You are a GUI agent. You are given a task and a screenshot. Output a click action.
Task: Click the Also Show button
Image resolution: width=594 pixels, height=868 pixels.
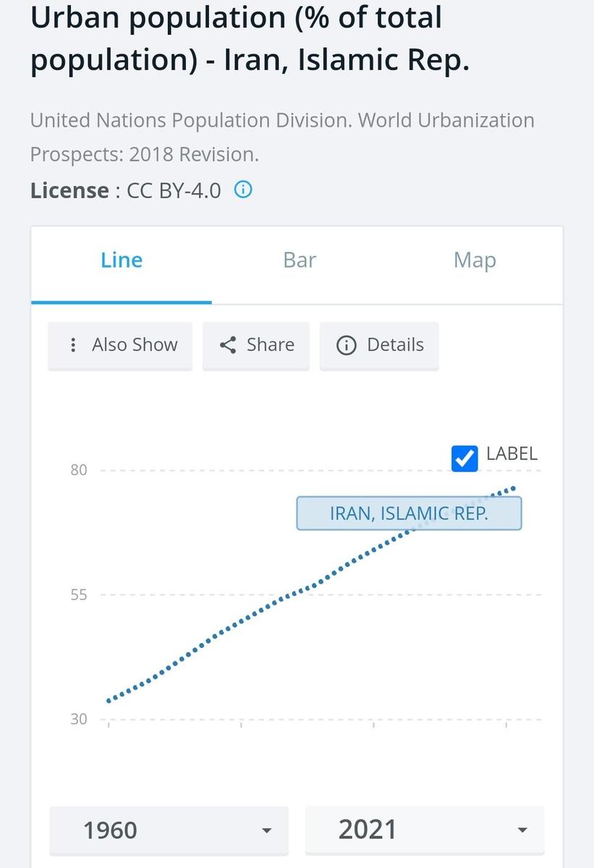[120, 346]
